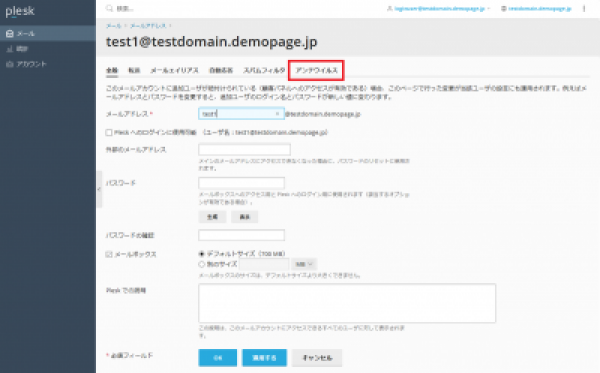
Task: Switch to the メールエイリアス tab
Action: pyautogui.click(x=174, y=70)
